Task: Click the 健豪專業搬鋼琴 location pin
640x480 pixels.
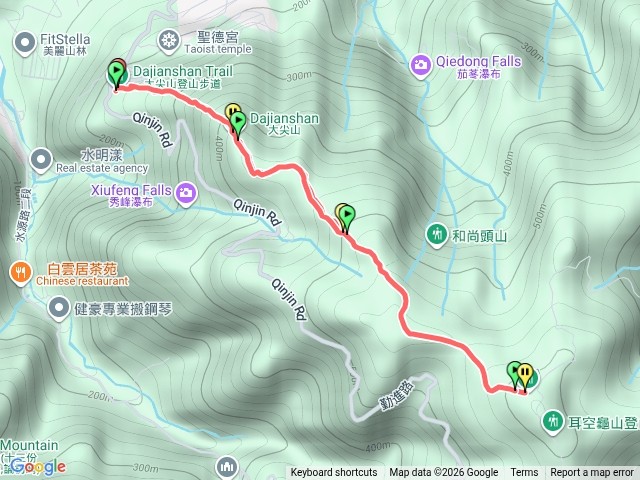Action: click(59, 308)
